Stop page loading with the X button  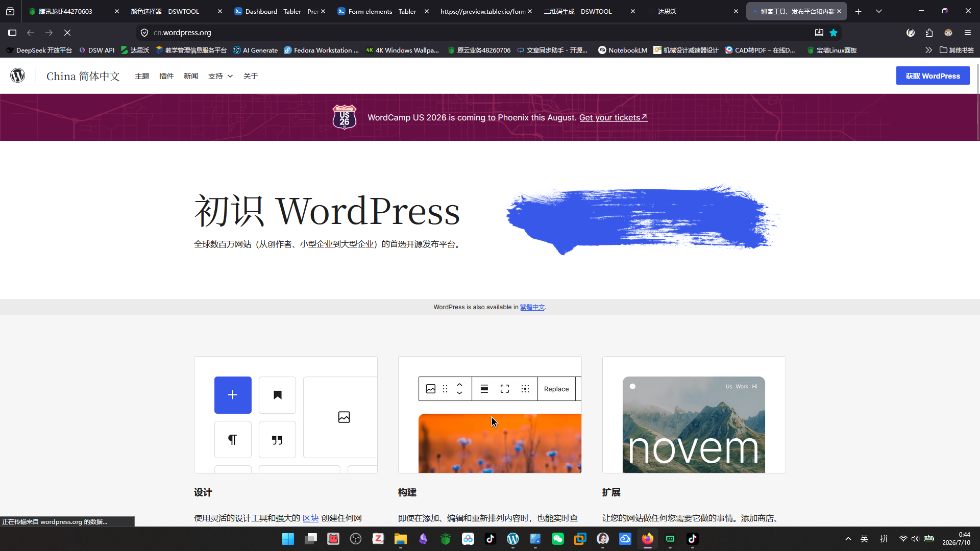[x=67, y=33]
